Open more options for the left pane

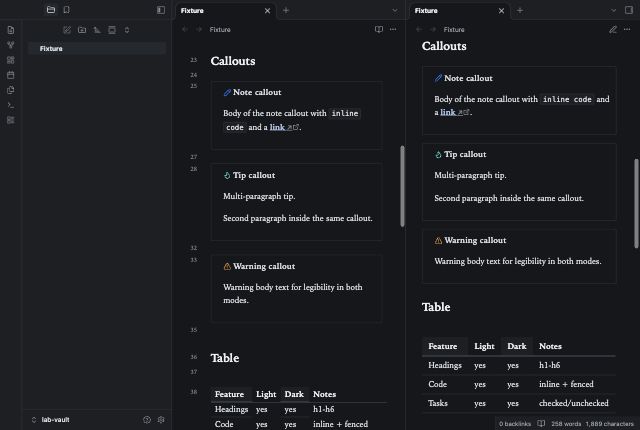pos(393,29)
